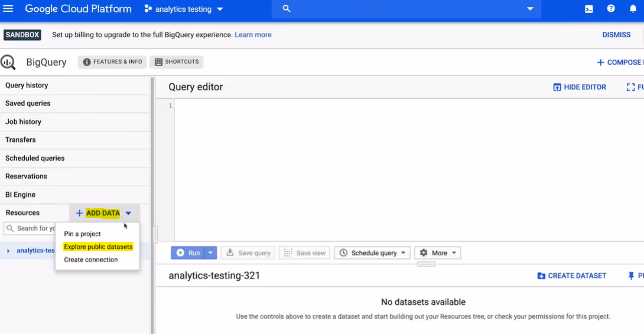This screenshot has width=644, height=334.
Task: Click the SANDBOX badge
Action: 22,35
